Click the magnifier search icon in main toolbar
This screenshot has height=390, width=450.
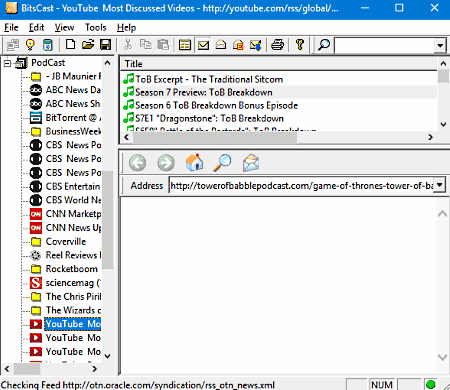point(324,45)
